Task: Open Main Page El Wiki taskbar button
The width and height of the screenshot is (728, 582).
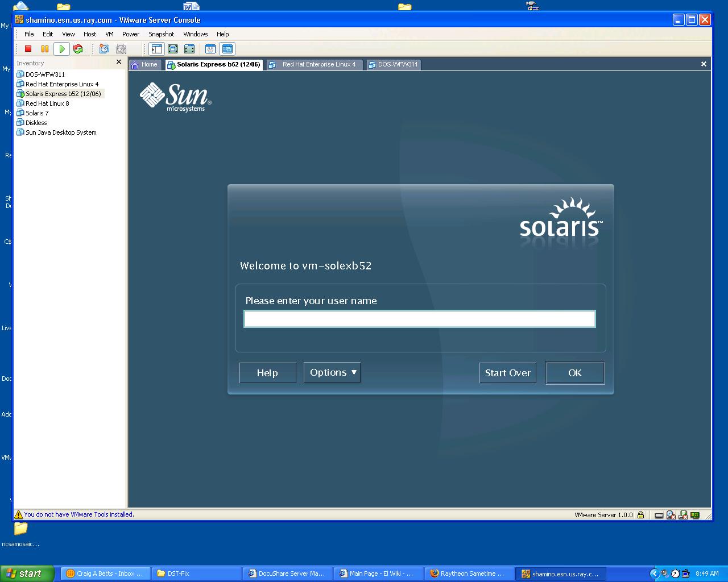Action: coord(378,573)
